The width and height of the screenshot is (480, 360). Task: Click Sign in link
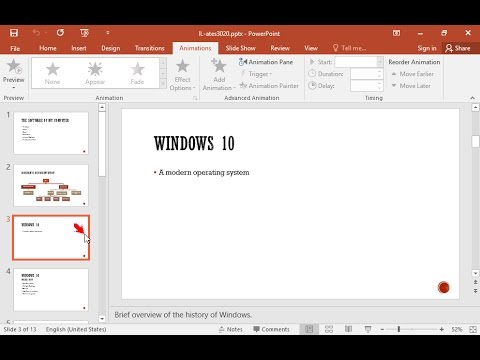click(427, 48)
